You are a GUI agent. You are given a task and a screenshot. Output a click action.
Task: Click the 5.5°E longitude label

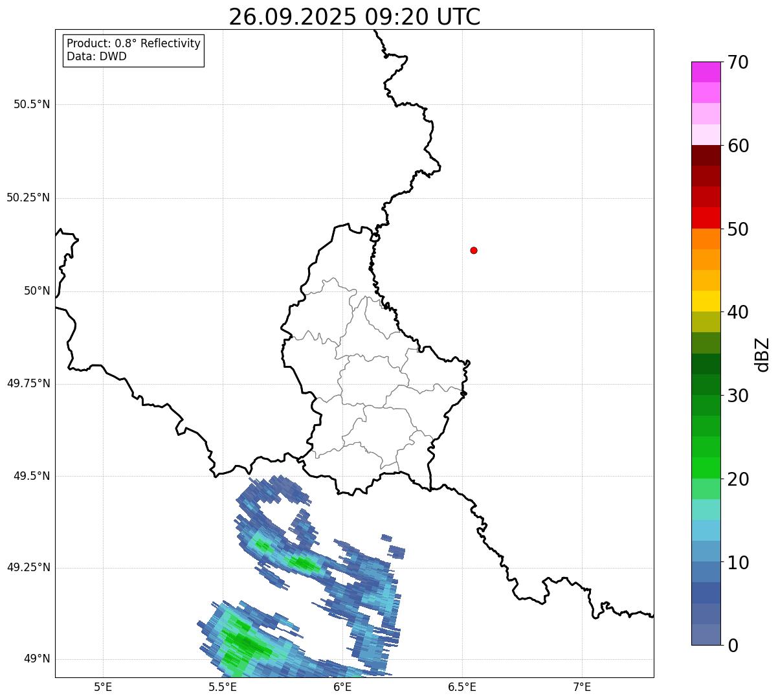(x=223, y=686)
